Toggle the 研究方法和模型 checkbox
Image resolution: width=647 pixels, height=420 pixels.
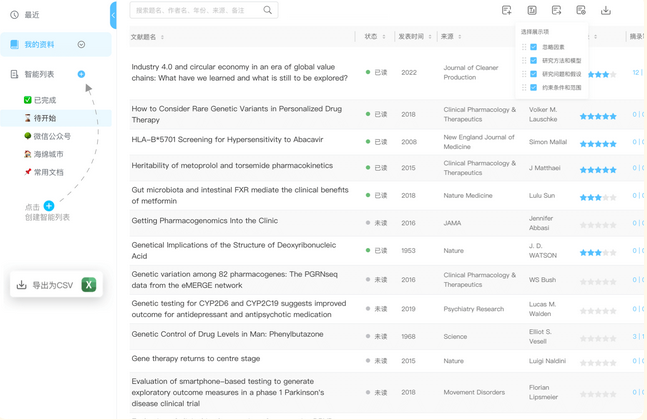point(534,61)
